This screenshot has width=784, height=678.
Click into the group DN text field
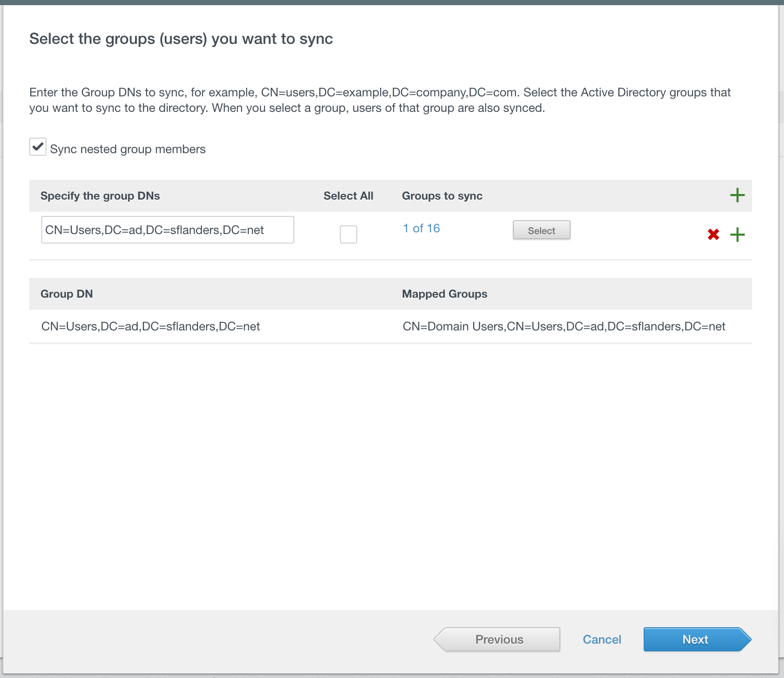[x=167, y=230]
